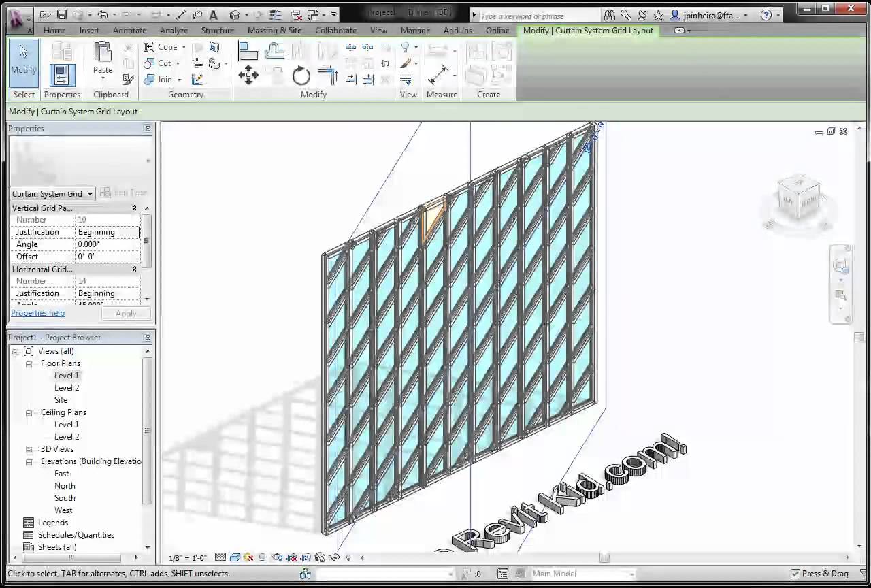
Task: Select the Move tool in Modify panel
Action: (248, 75)
